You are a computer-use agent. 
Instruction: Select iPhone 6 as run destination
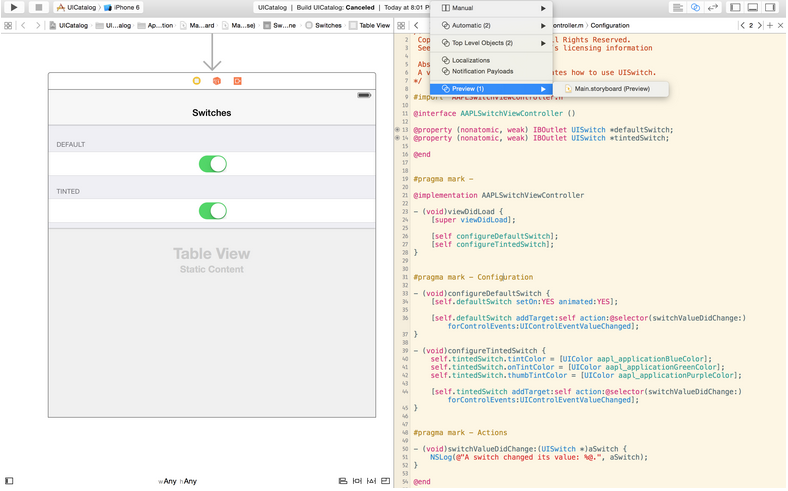click(x=126, y=7)
